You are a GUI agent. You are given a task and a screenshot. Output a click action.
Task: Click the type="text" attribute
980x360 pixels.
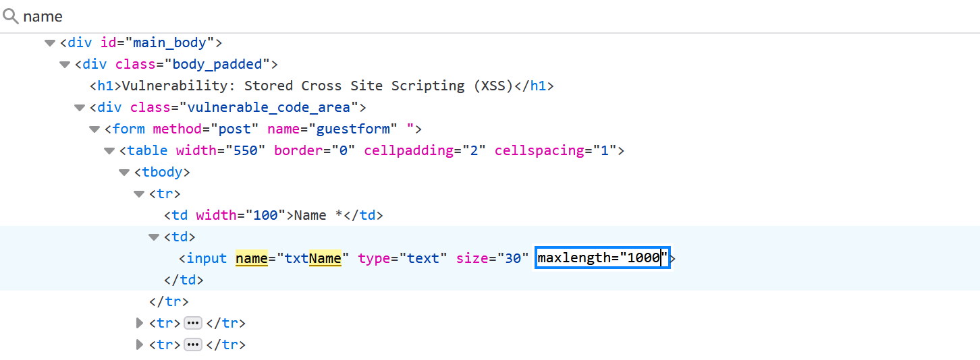(x=402, y=258)
